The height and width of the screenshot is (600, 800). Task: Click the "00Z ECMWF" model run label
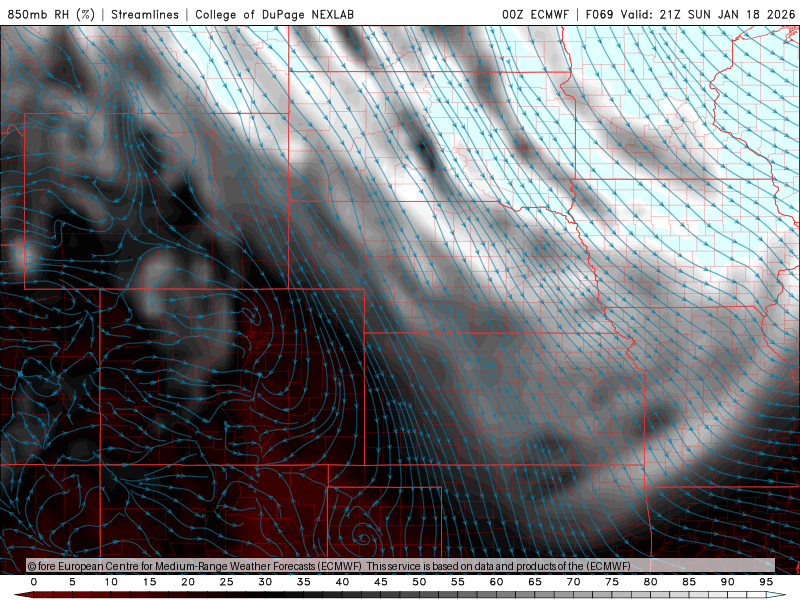tap(535, 14)
